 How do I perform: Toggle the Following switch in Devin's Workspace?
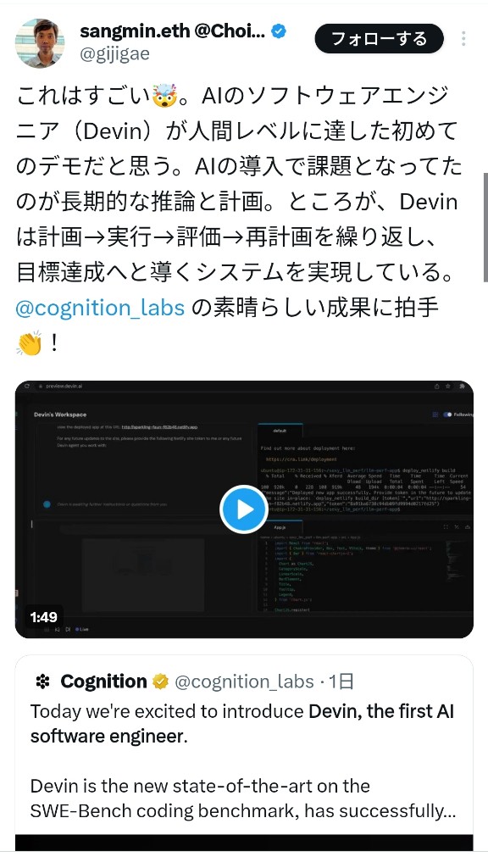point(447,414)
